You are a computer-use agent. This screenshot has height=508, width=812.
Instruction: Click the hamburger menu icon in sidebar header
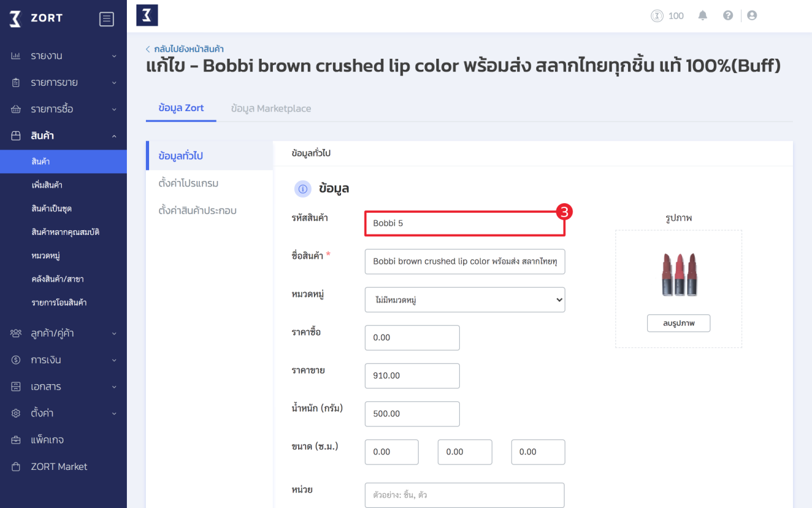point(107,19)
